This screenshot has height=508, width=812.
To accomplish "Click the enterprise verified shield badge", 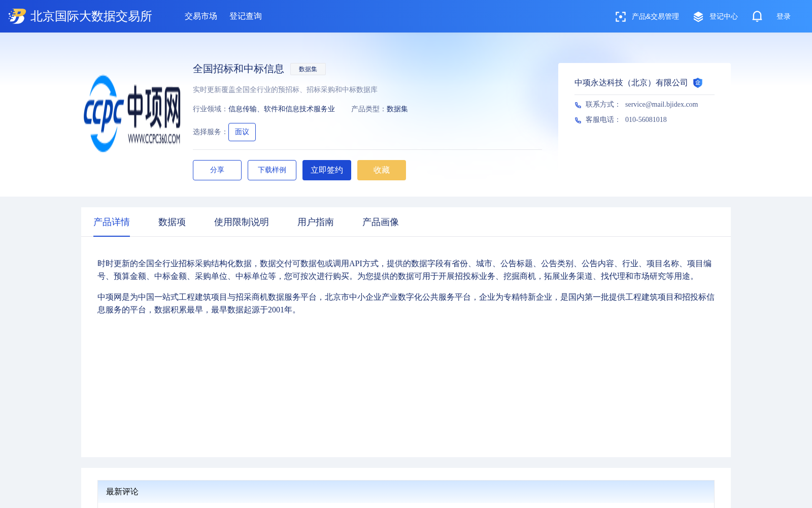I will click(698, 83).
